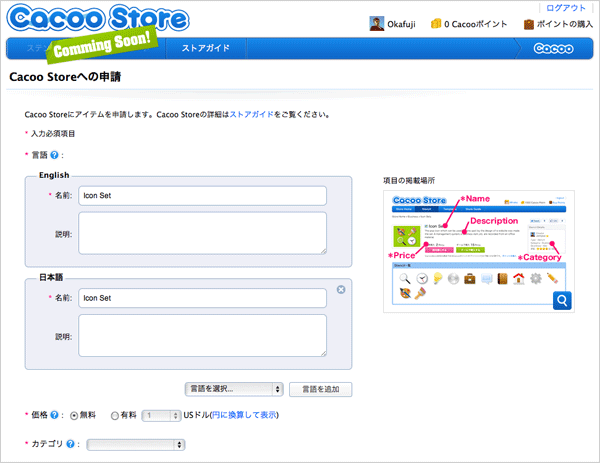Open help icon next to 価格

[54, 415]
